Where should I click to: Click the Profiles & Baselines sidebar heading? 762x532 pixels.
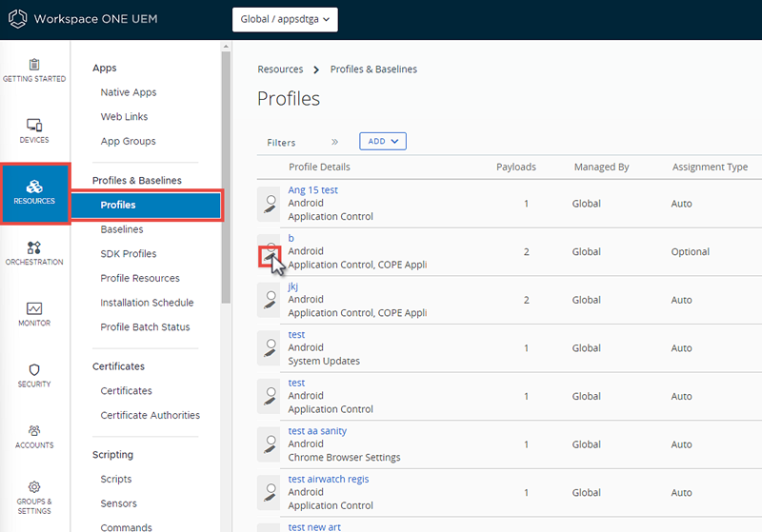137,180
